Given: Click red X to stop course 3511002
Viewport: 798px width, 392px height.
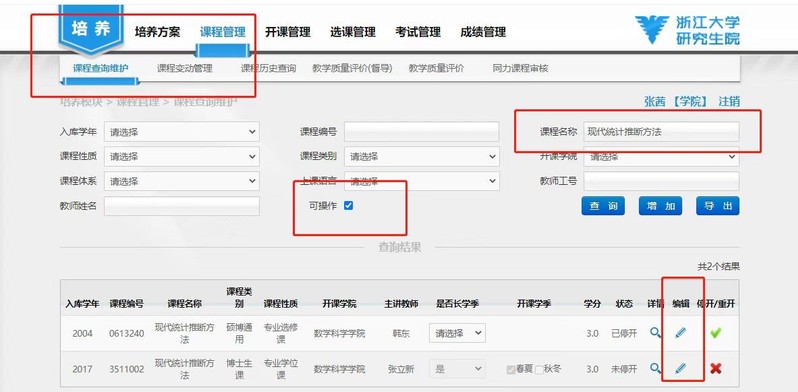Looking at the screenshot, I should (x=716, y=369).
